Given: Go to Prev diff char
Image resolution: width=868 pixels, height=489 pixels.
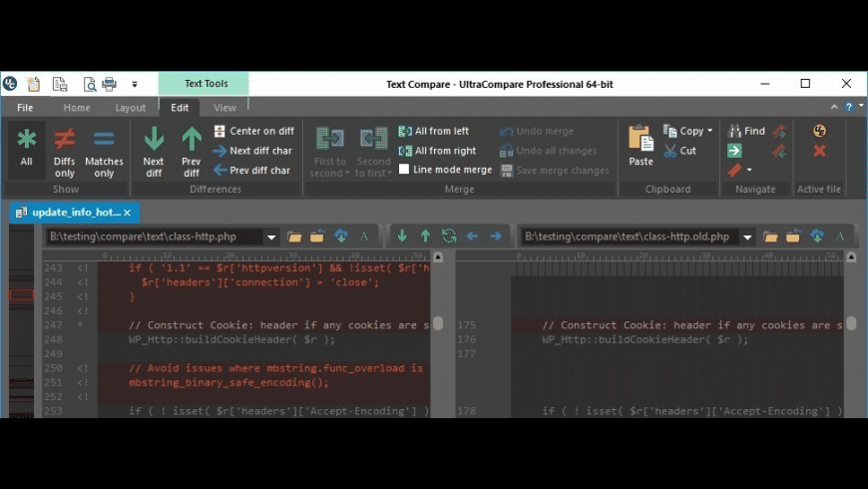Looking at the screenshot, I should click(251, 170).
